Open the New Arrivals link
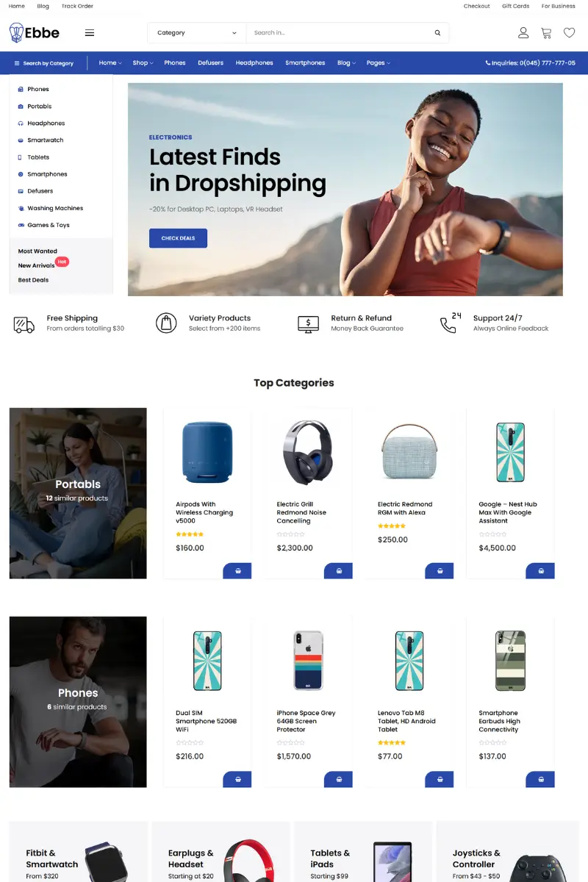Viewport: 588px width, 882px height. coord(37,265)
